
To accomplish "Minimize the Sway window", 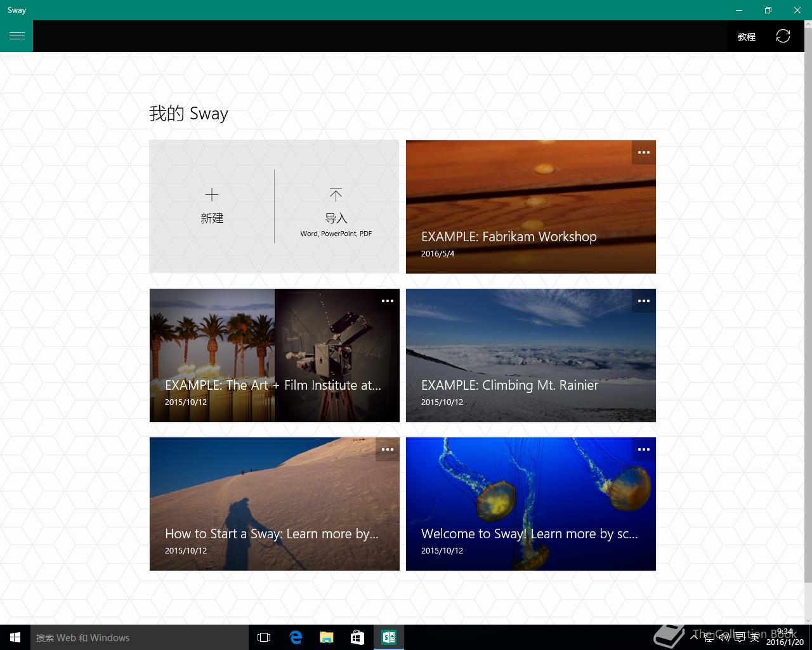I will tap(739, 10).
